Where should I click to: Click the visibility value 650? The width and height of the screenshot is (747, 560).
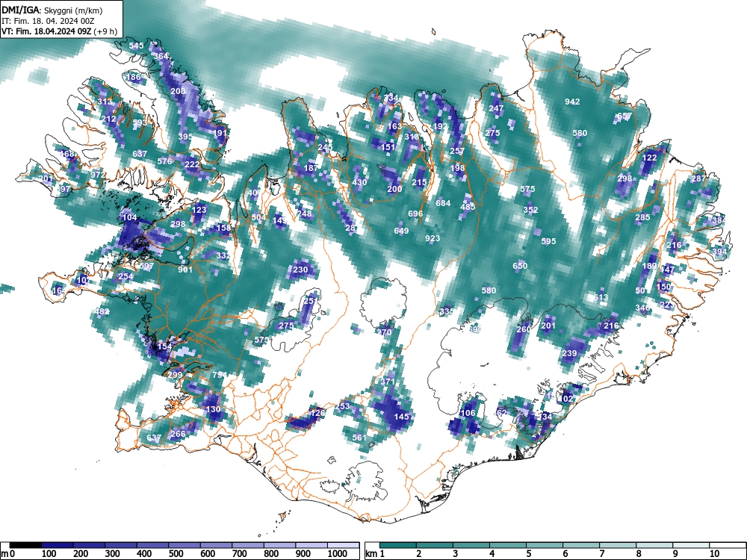pos(520,267)
